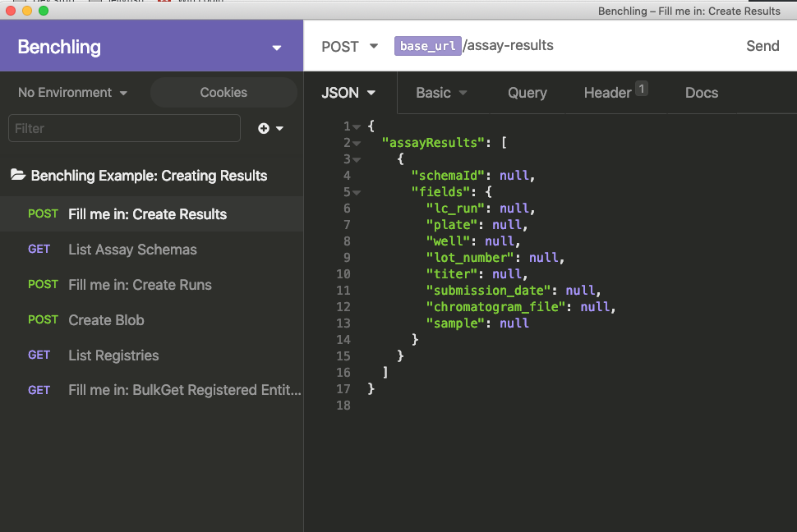Viewport: 797px width, 532px height.
Task: Close the window with red button
Action: click(x=11, y=11)
